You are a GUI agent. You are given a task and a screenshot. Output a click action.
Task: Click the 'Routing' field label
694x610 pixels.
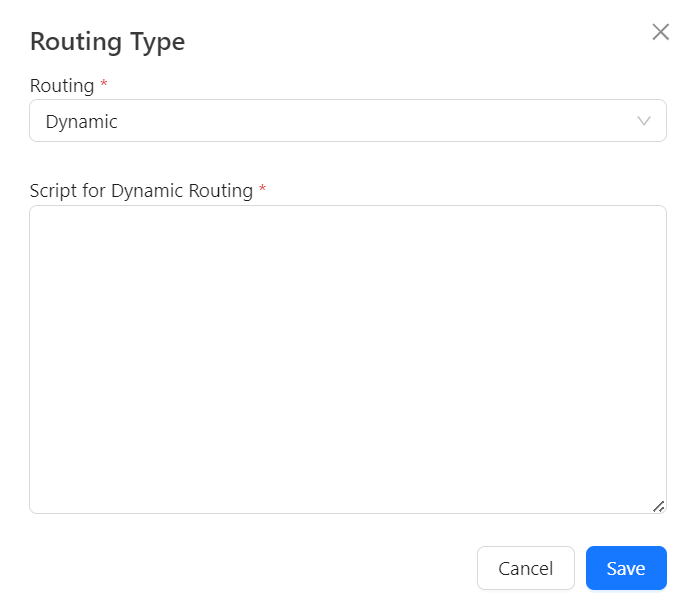pos(62,86)
